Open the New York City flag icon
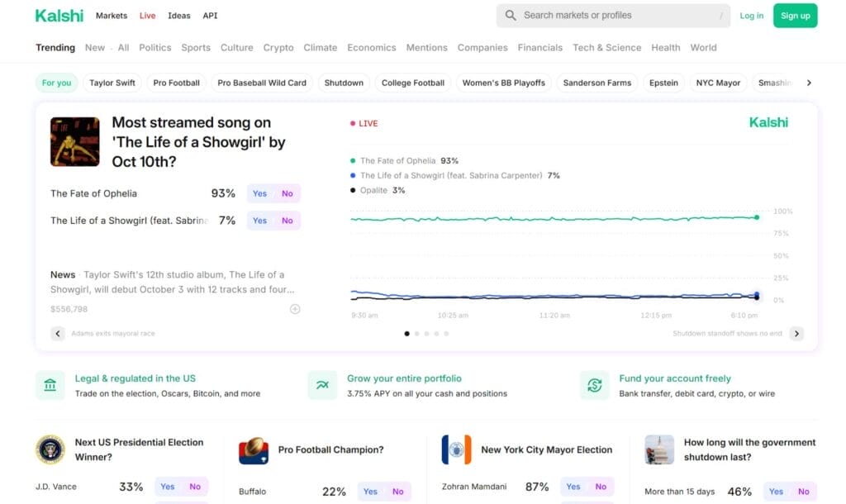 point(456,449)
